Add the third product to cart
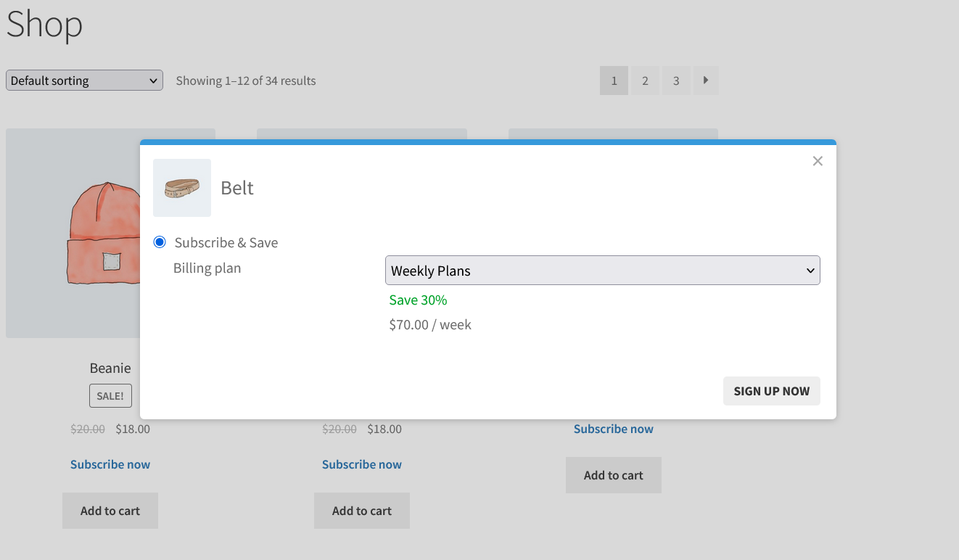Screen dimensions: 959x560 pos(614,475)
